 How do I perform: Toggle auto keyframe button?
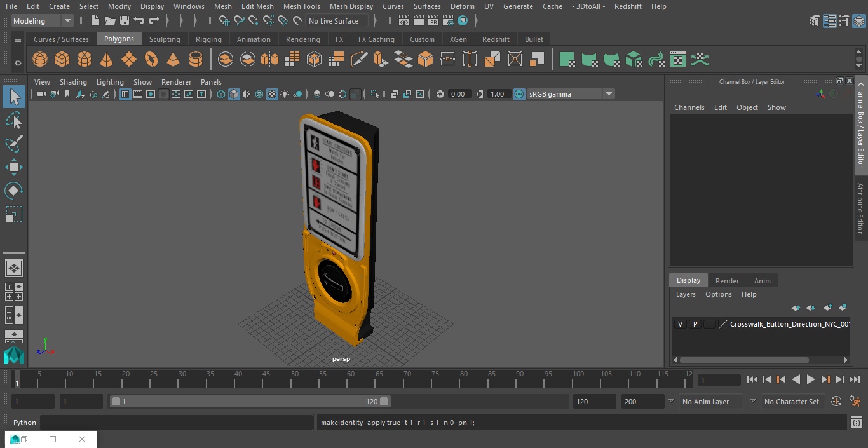pos(836,402)
